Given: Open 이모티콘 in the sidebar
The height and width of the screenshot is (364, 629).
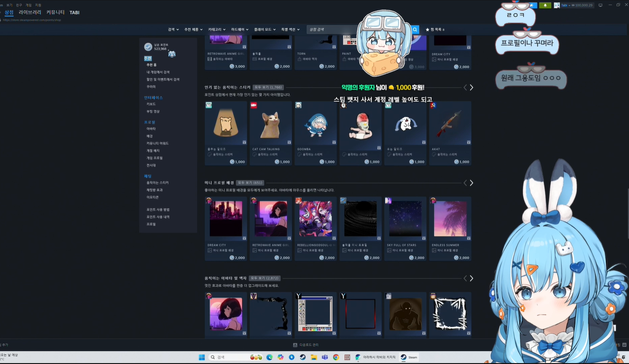Looking at the screenshot, I should pos(152,197).
